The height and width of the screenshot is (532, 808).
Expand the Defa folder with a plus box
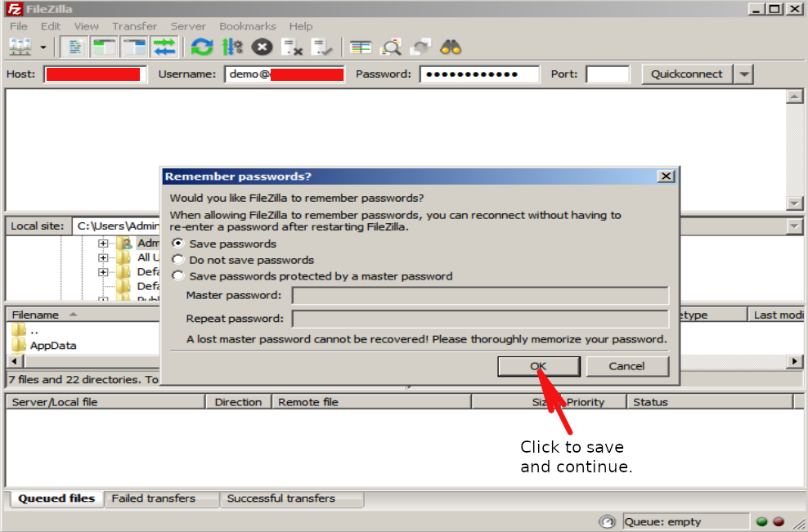coord(103,272)
